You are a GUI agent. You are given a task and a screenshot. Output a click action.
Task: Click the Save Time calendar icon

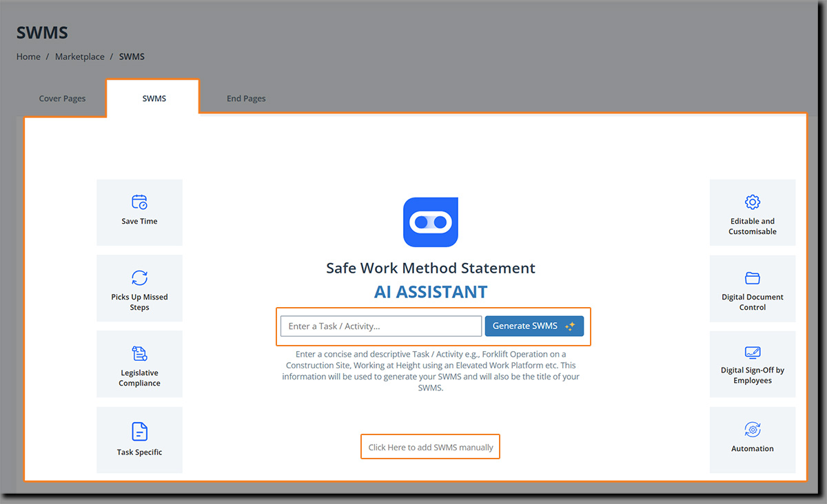(139, 202)
